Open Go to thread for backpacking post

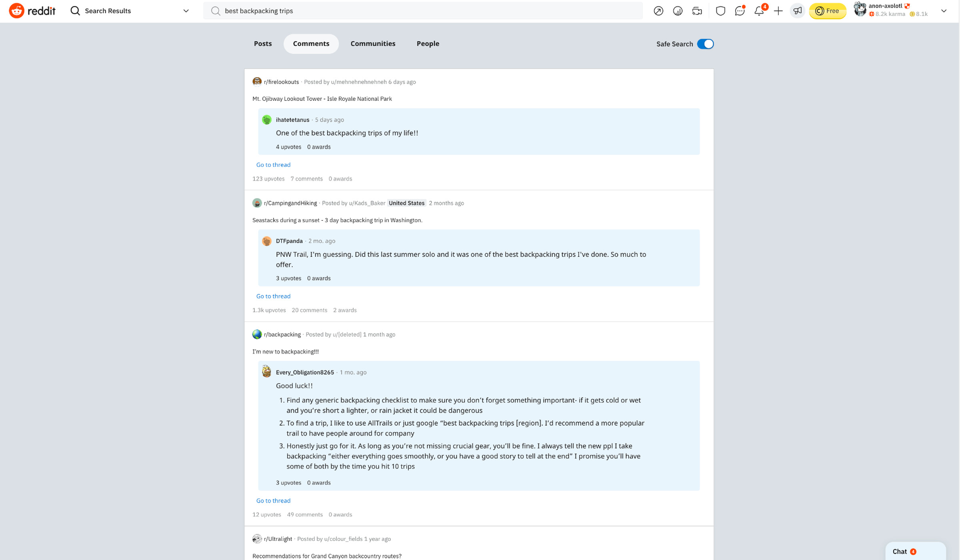tap(273, 500)
